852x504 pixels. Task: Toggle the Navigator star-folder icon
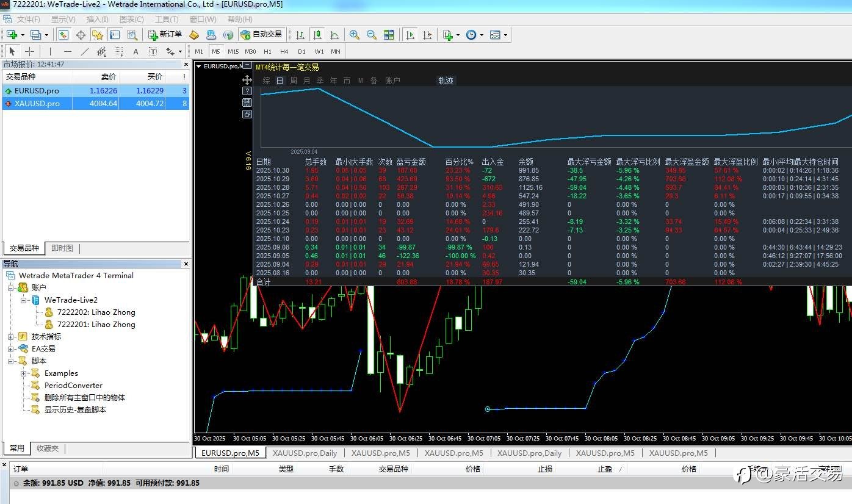pos(98,35)
